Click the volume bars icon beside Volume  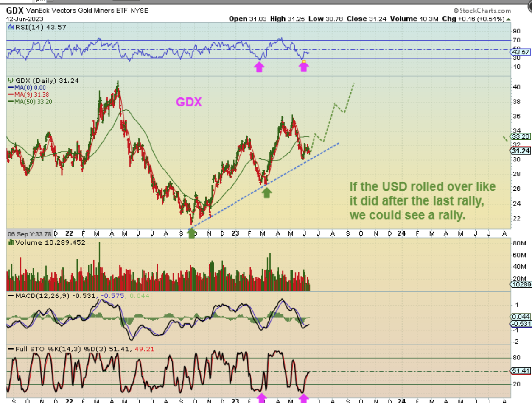point(10,243)
